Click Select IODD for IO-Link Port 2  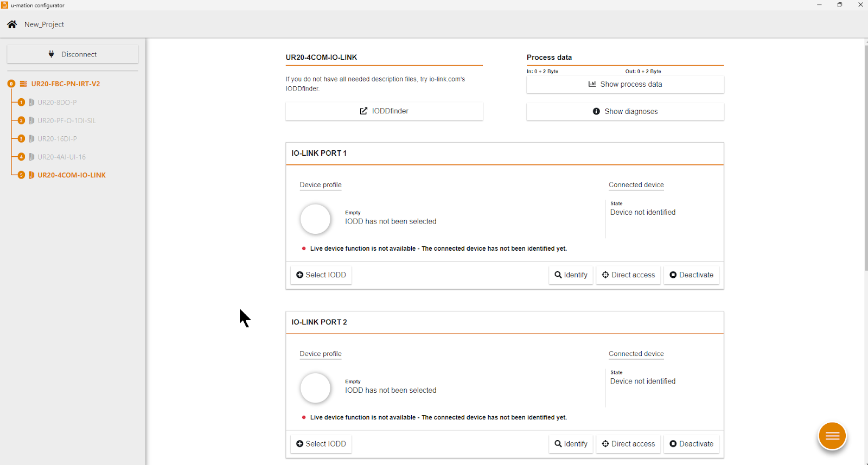321,444
